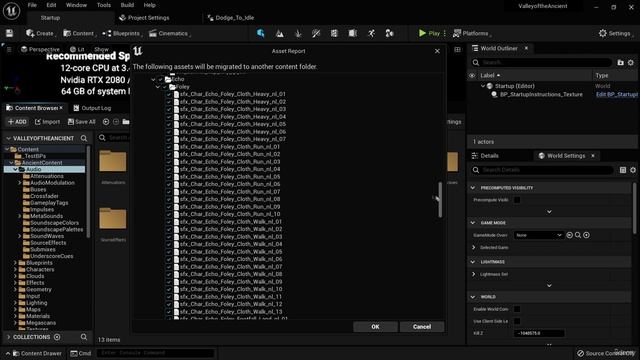Collapse the Audio folder in tree
Viewport: 640px width, 360px height.
pos(16,169)
